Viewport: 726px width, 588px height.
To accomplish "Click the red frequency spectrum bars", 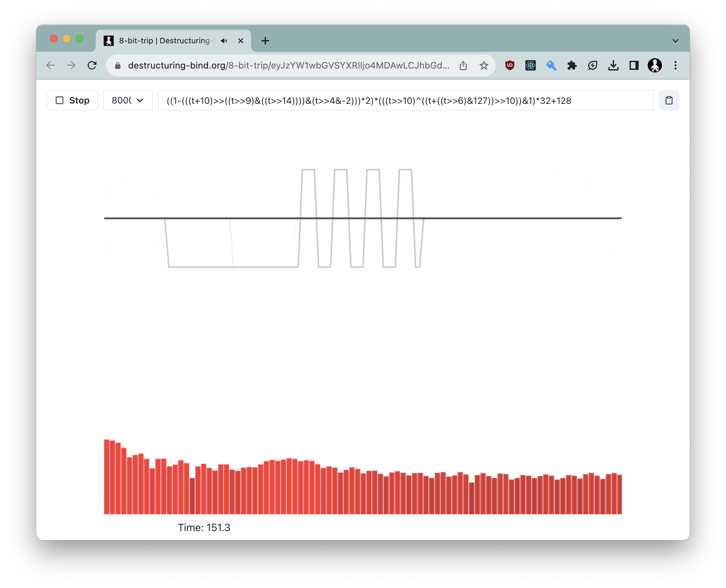I will click(363, 476).
